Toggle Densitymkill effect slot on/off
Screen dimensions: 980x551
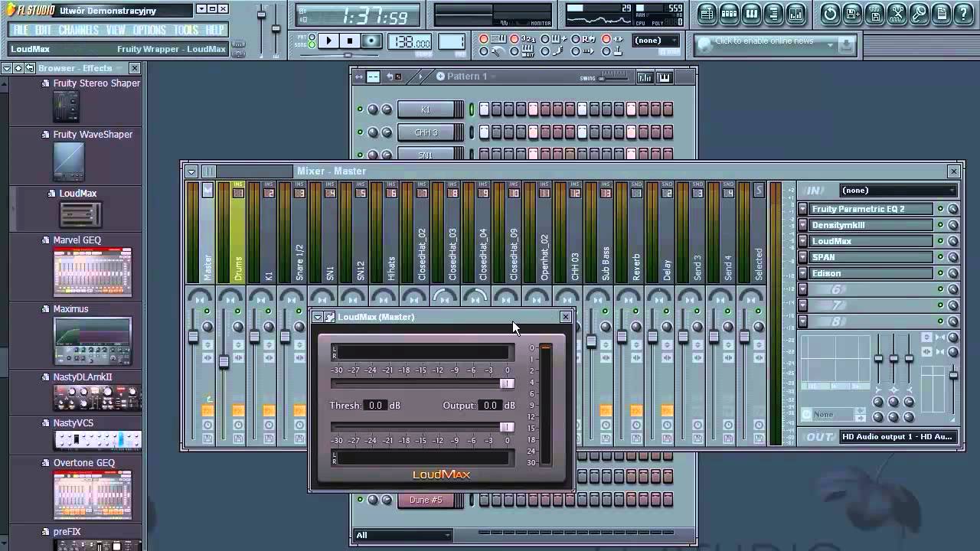pos(940,225)
